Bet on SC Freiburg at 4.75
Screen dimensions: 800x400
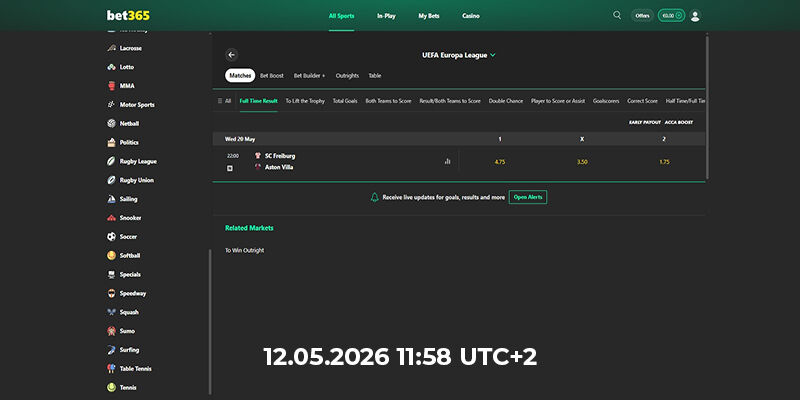[x=499, y=162]
